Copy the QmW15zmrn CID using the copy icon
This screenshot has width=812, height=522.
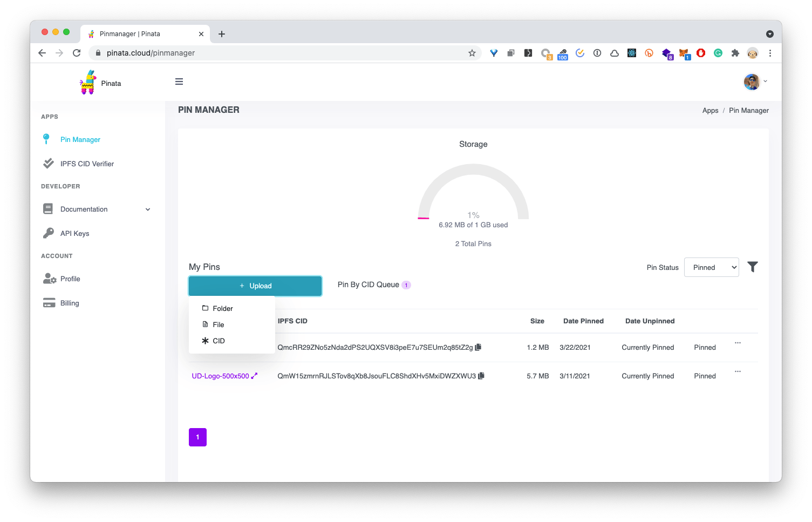481,376
